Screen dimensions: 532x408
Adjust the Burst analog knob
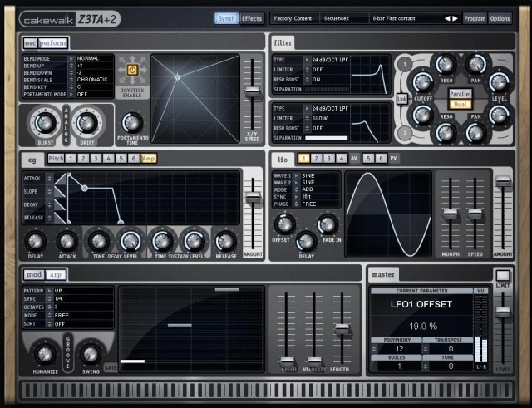41,123
